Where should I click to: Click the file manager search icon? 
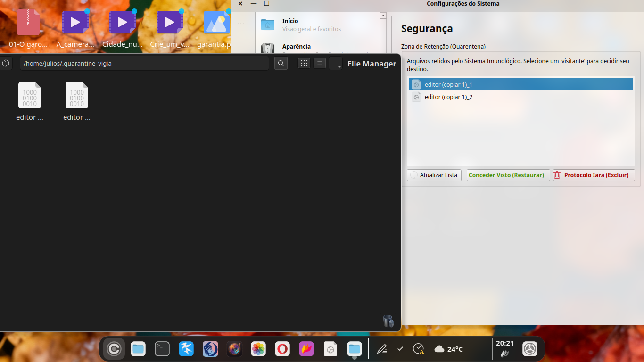(281, 63)
